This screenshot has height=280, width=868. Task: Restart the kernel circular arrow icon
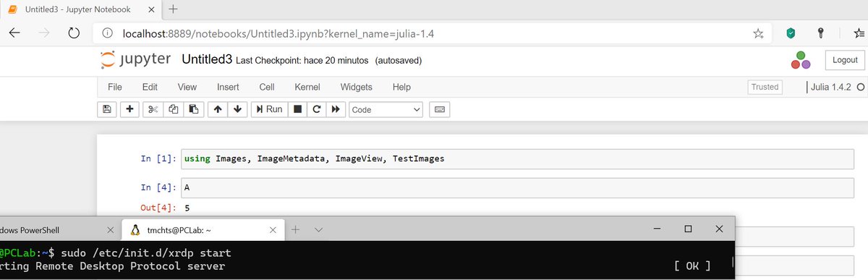pos(316,109)
